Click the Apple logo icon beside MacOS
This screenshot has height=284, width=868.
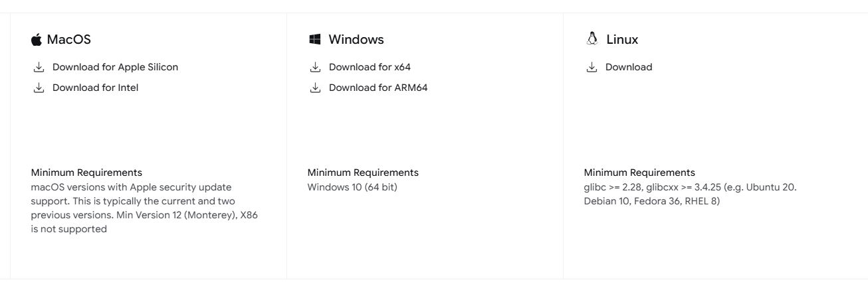(x=37, y=40)
